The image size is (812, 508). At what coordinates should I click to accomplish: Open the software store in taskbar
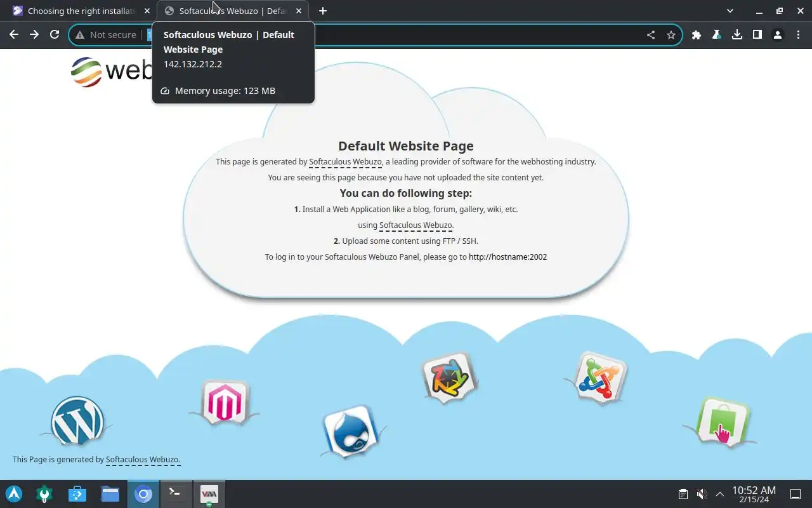point(77,494)
